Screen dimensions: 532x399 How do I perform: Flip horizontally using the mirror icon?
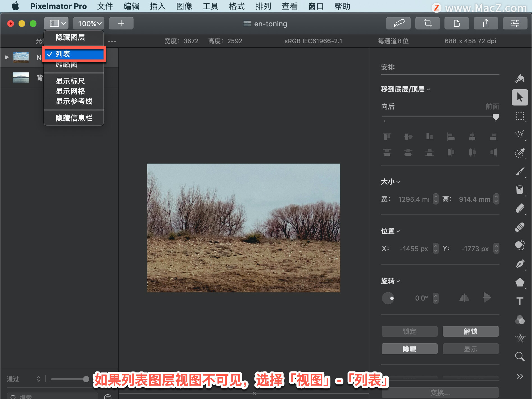[464, 298]
